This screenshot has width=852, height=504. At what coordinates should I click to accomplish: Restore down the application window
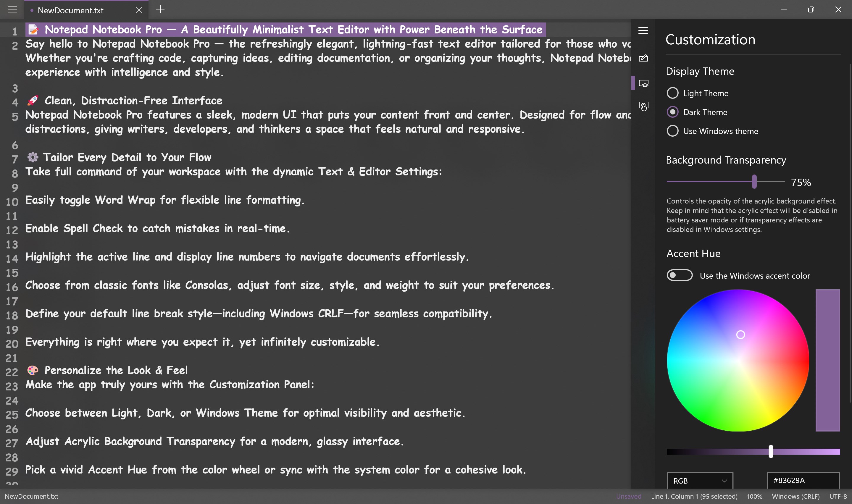[811, 9]
